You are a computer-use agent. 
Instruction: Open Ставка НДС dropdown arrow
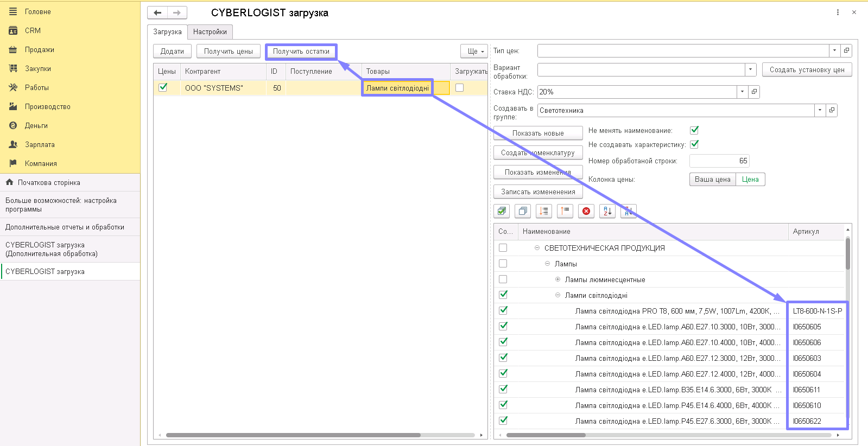tap(743, 92)
